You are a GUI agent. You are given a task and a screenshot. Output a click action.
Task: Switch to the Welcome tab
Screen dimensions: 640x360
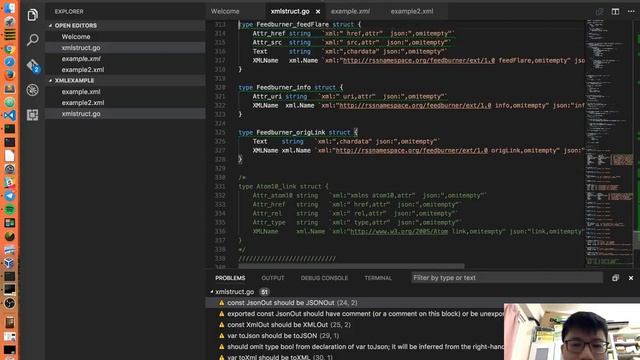coord(225,11)
